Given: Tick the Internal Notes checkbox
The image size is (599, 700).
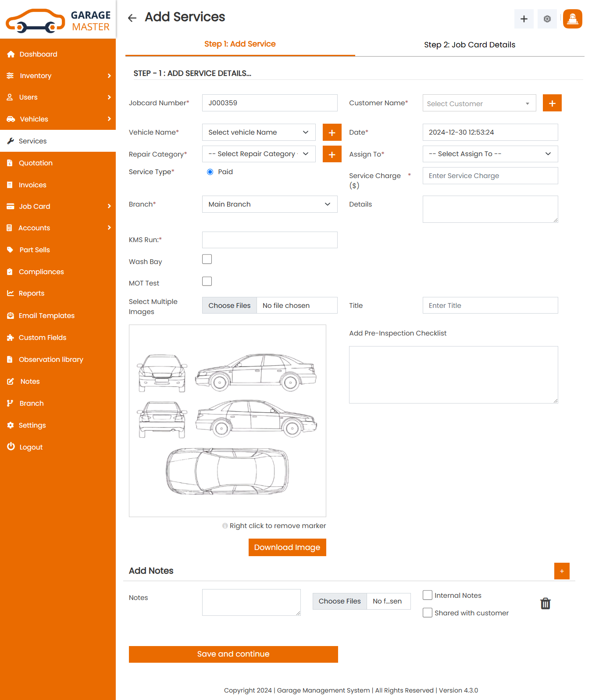Looking at the screenshot, I should click(x=428, y=595).
